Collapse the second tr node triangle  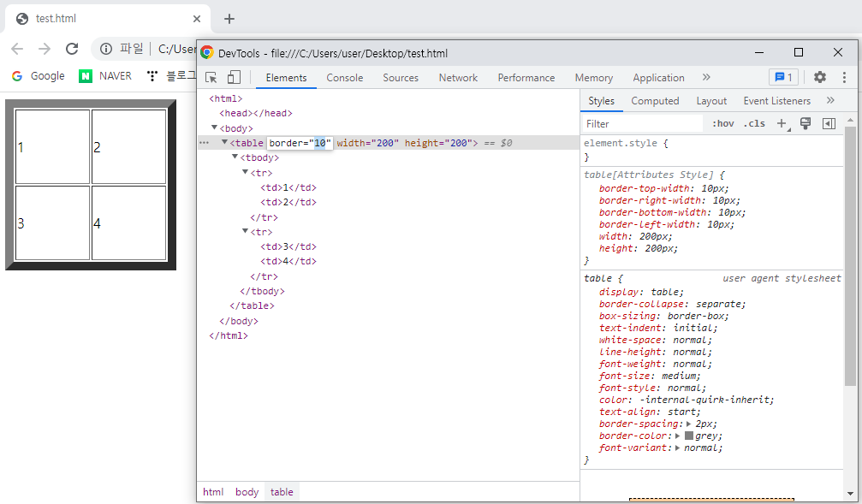pos(245,231)
